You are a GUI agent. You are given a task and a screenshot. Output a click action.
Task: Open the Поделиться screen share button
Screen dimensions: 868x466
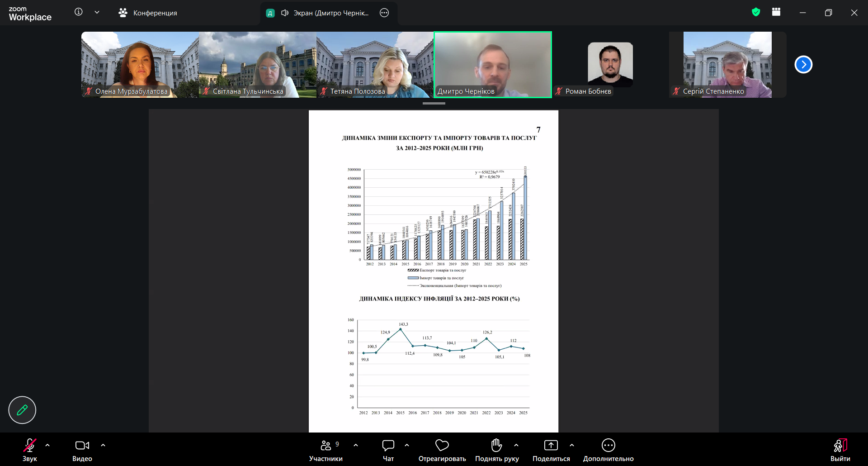click(x=551, y=450)
